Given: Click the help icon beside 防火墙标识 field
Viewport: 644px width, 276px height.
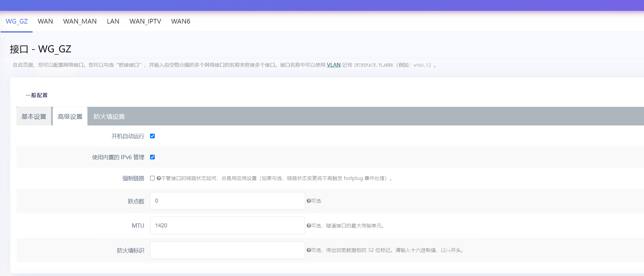Looking at the screenshot, I should click(x=309, y=250).
